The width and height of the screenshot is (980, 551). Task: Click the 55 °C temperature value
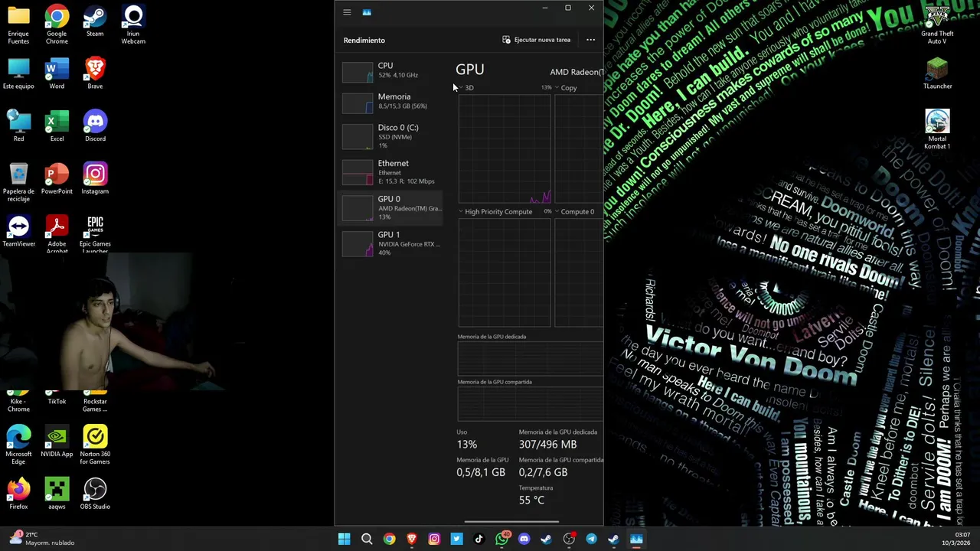(x=531, y=500)
